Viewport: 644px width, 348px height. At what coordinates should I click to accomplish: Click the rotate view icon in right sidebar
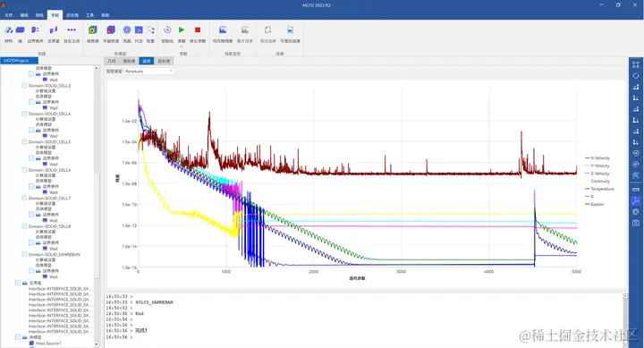click(x=636, y=76)
